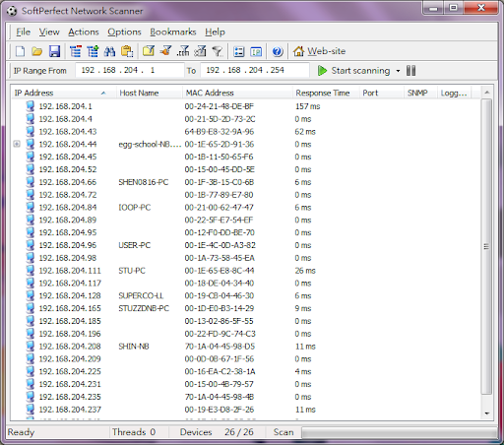Click the funnel with printer icon
The width and height of the screenshot is (504, 445).
200,51
